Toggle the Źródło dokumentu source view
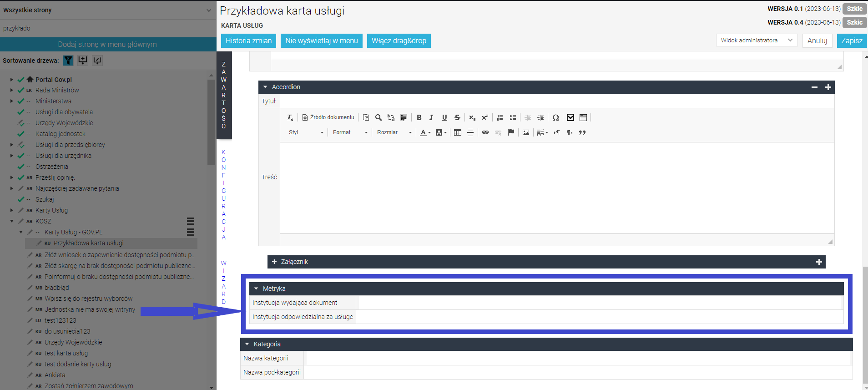868x390 pixels. click(328, 117)
